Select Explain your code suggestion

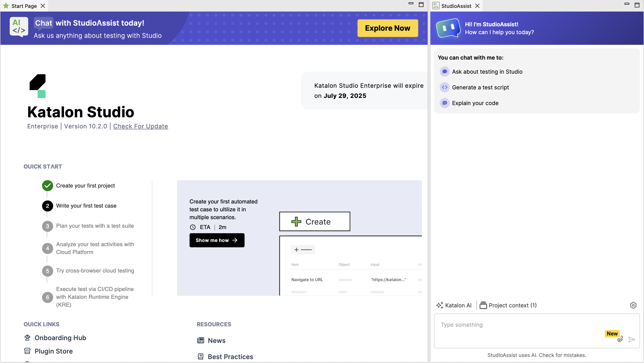pyautogui.click(x=475, y=103)
